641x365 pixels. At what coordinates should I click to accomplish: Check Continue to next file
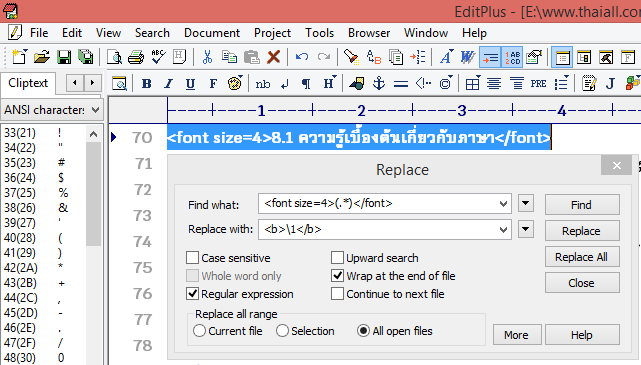[337, 294]
